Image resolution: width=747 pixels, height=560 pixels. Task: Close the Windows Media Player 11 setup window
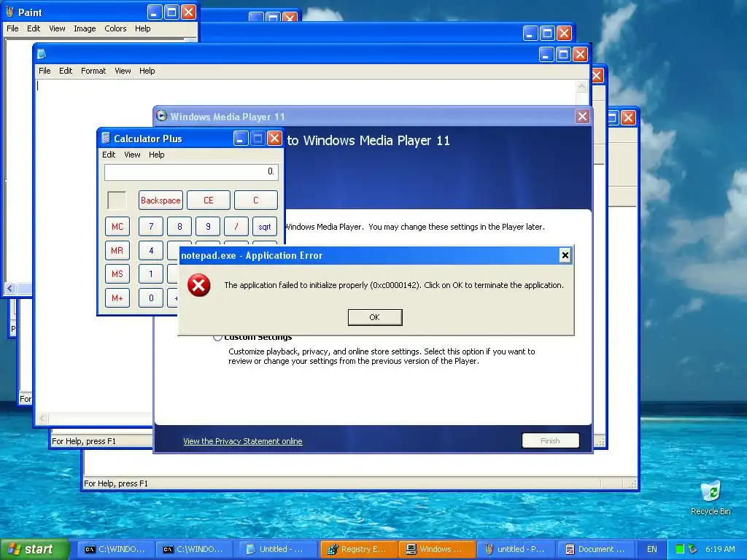[x=582, y=117]
